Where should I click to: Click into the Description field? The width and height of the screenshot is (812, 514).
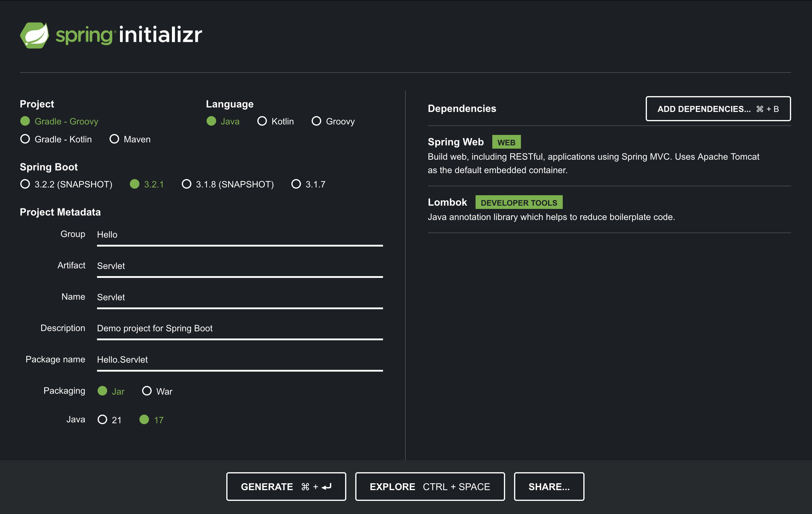coord(239,329)
